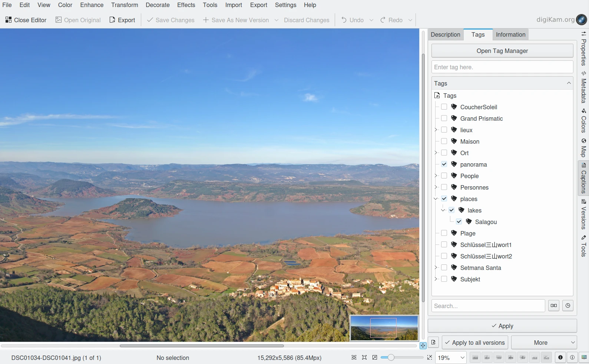Switch to the Information tab

click(x=510, y=34)
